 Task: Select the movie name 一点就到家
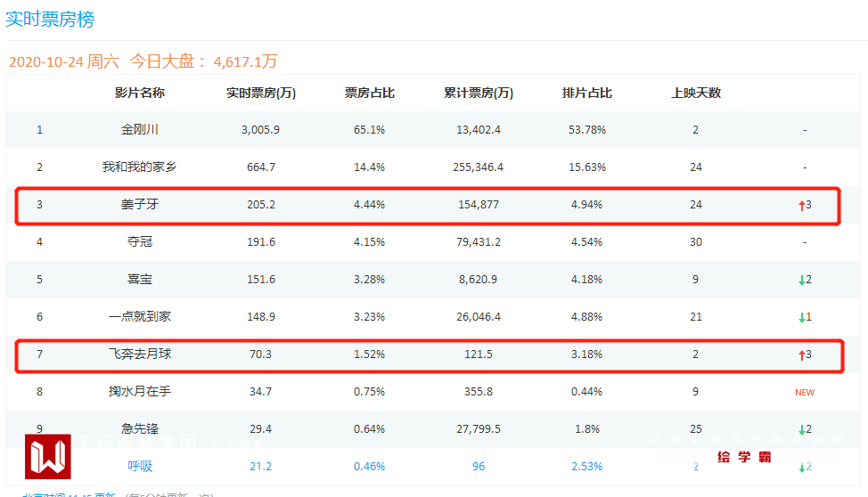[x=140, y=316]
